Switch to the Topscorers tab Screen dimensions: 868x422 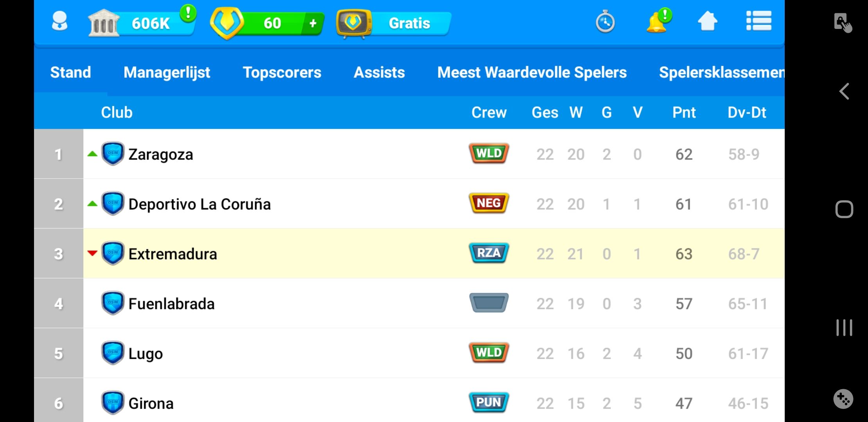282,72
